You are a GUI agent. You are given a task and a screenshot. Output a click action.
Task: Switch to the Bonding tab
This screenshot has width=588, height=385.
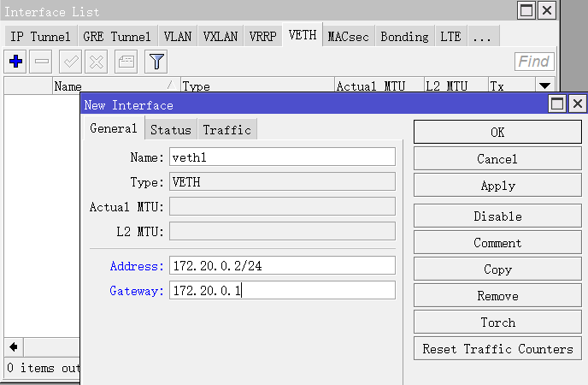[404, 37]
